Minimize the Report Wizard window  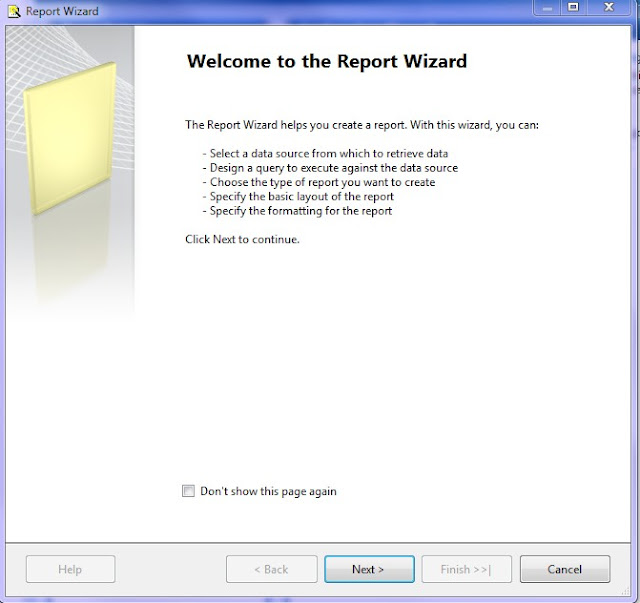(x=547, y=8)
